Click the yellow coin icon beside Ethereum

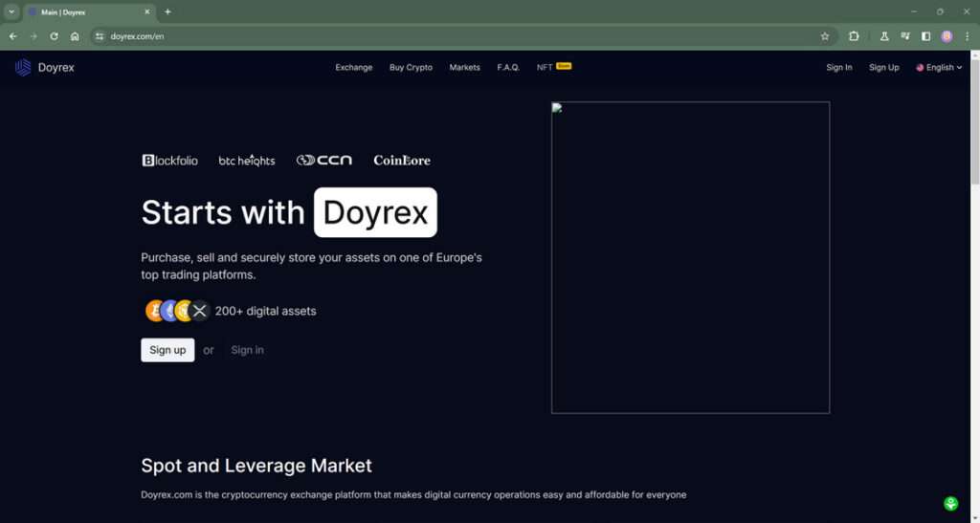pyautogui.click(x=184, y=311)
